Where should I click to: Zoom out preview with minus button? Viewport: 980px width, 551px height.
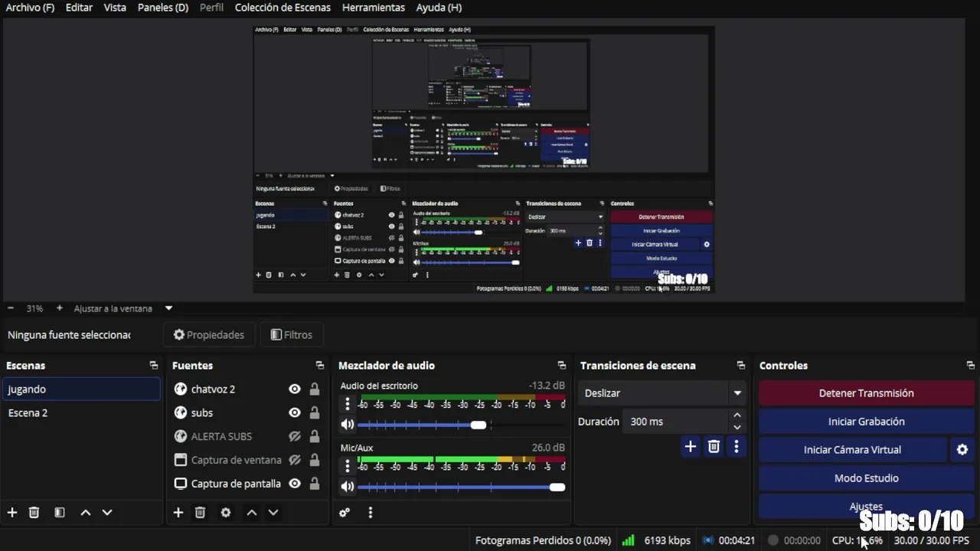coord(11,308)
